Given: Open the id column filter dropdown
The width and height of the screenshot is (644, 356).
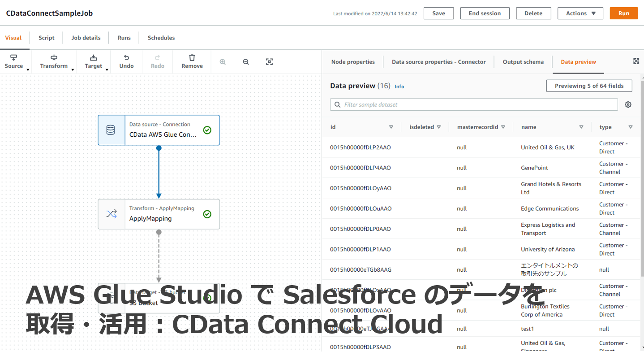Looking at the screenshot, I should tap(391, 127).
